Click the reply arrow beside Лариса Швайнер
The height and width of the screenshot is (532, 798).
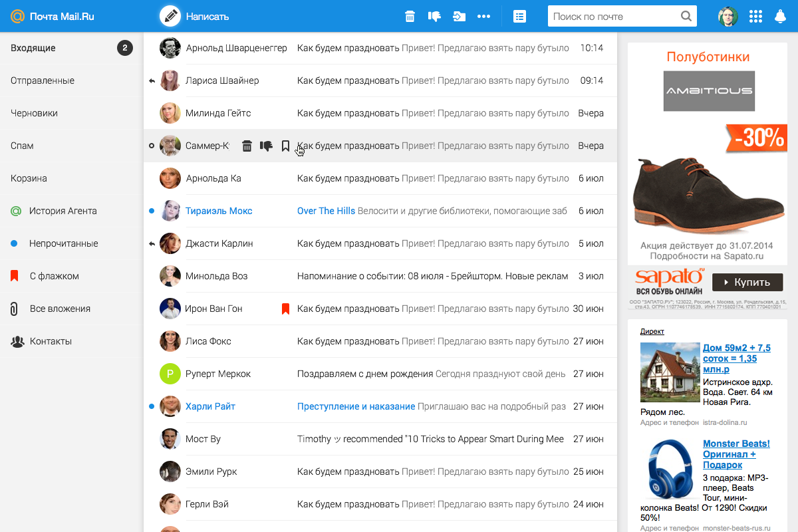[152, 80]
